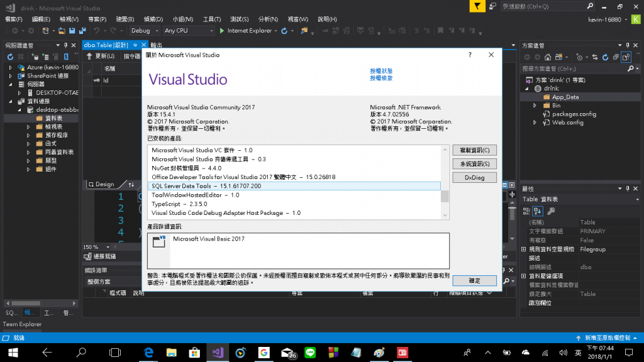Switch to the Design pane tab
The height and width of the screenshot is (362, 644).
101,184
